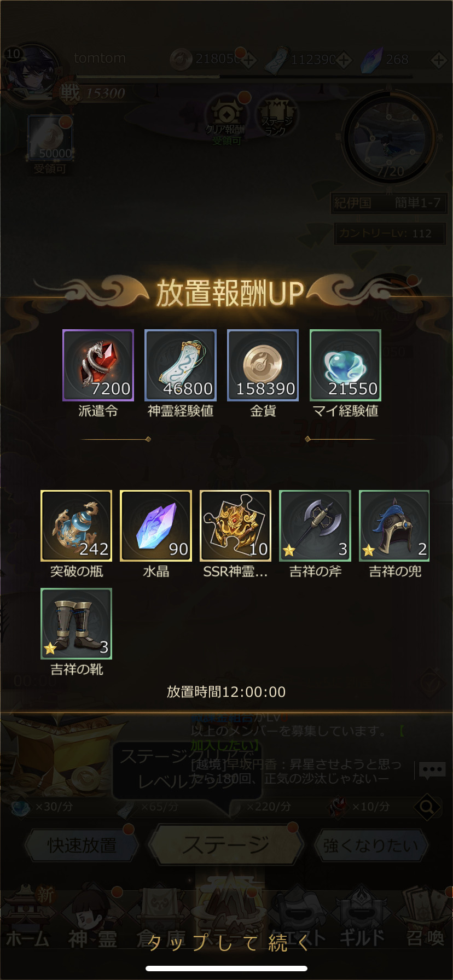The width and height of the screenshot is (453, 980).
Task: Tap the 吉祥の兜 helmet item
Action: 394,526
